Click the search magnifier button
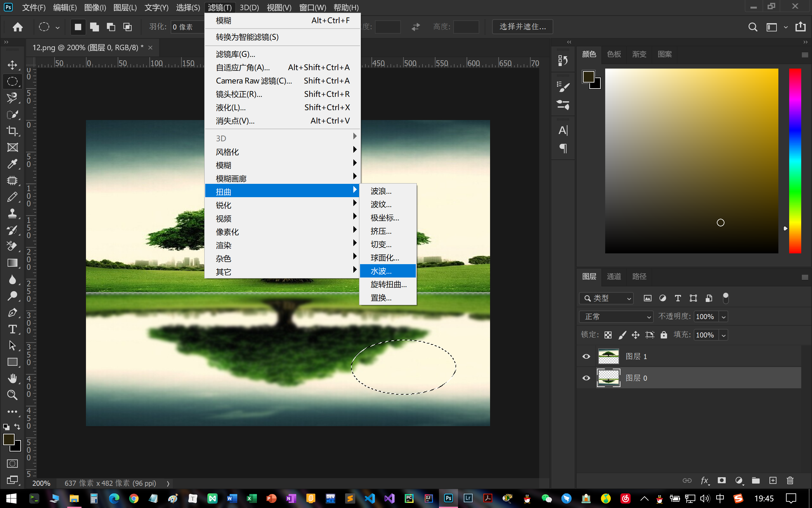The height and width of the screenshot is (508, 812). (753, 27)
